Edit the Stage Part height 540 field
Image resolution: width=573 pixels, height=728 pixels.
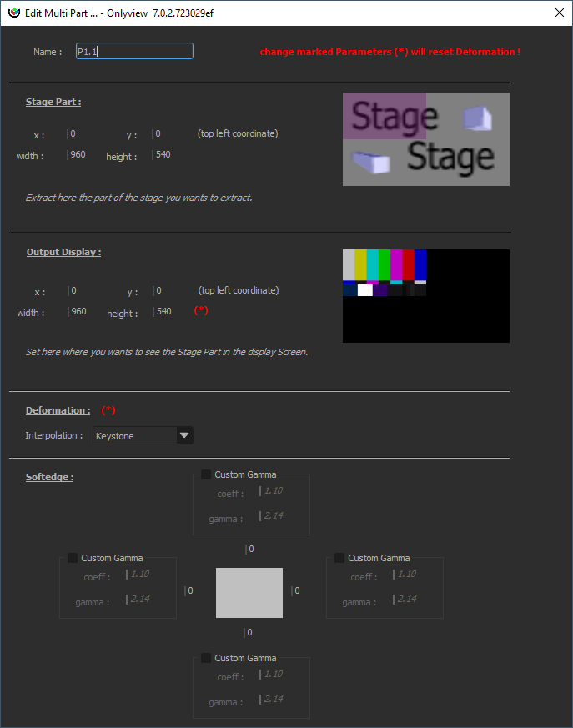click(x=163, y=154)
